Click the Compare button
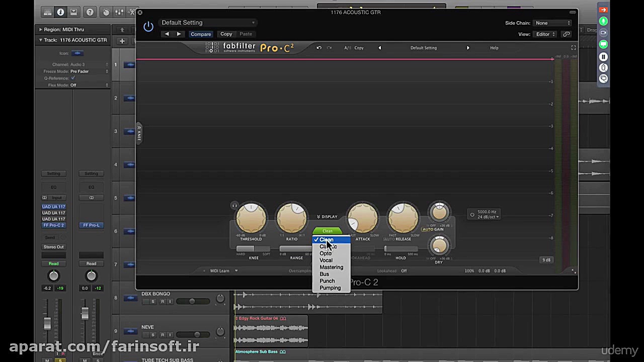Viewport: 644px width, 362px height. point(201,34)
